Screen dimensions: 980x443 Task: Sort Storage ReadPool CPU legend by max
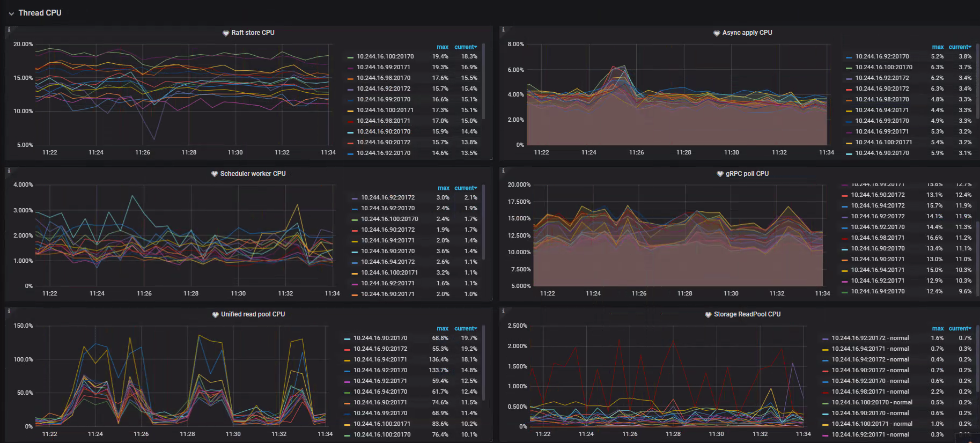tap(938, 329)
